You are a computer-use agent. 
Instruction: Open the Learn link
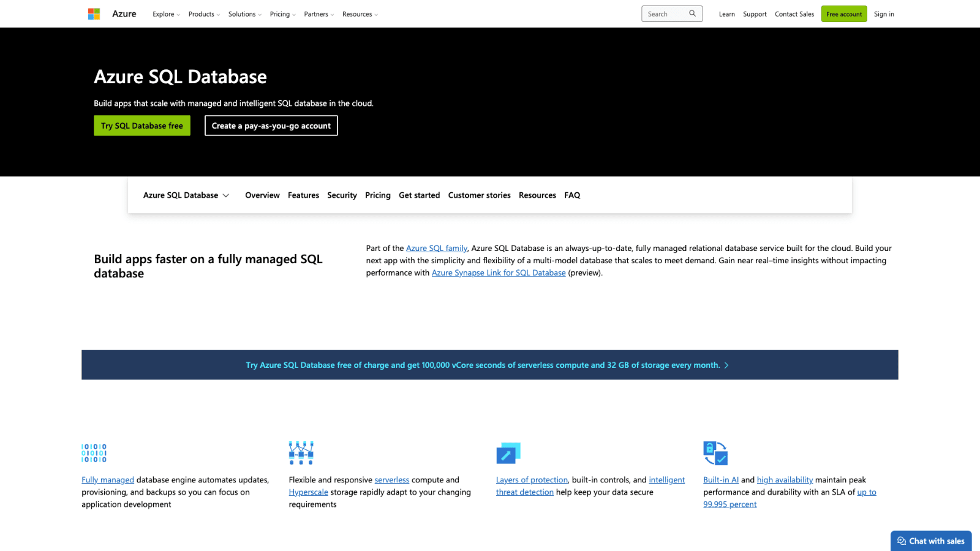pyautogui.click(x=727, y=14)
